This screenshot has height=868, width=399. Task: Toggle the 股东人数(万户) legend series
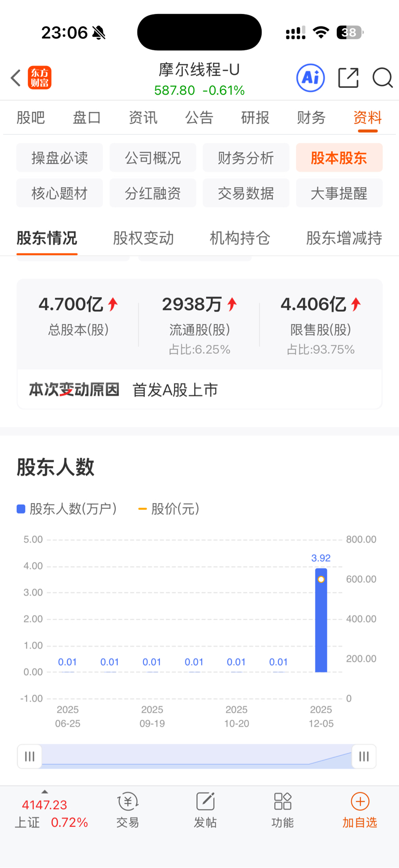66,509
